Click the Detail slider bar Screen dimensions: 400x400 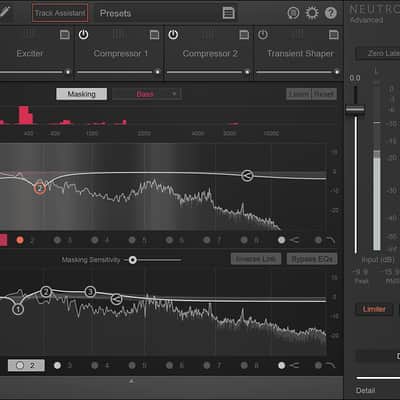pos(378,378)
